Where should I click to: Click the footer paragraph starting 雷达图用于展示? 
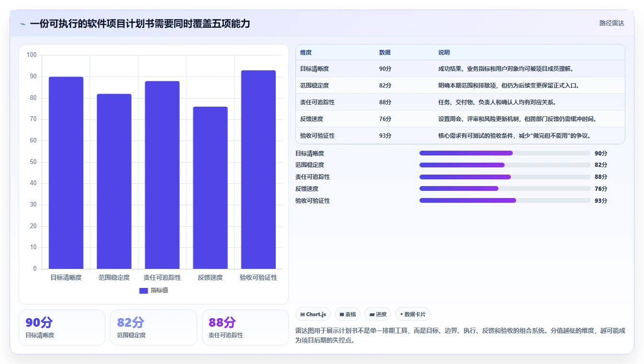(460, 336)
